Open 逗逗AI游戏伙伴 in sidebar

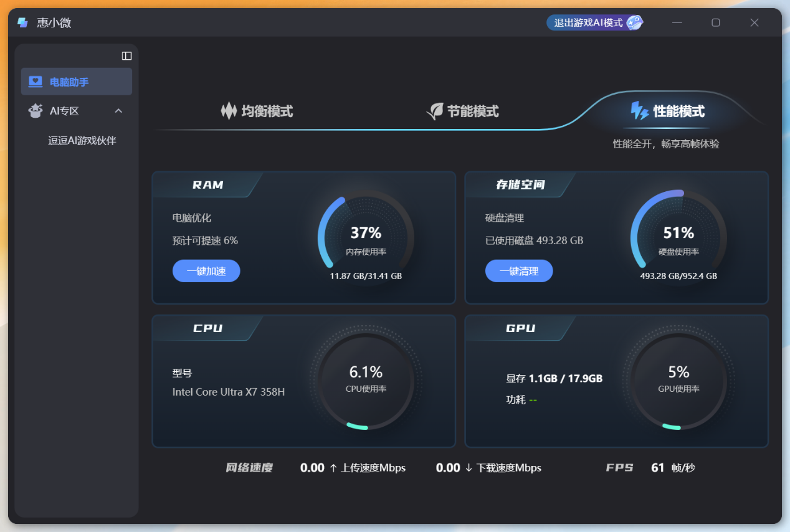pos(82,141)
